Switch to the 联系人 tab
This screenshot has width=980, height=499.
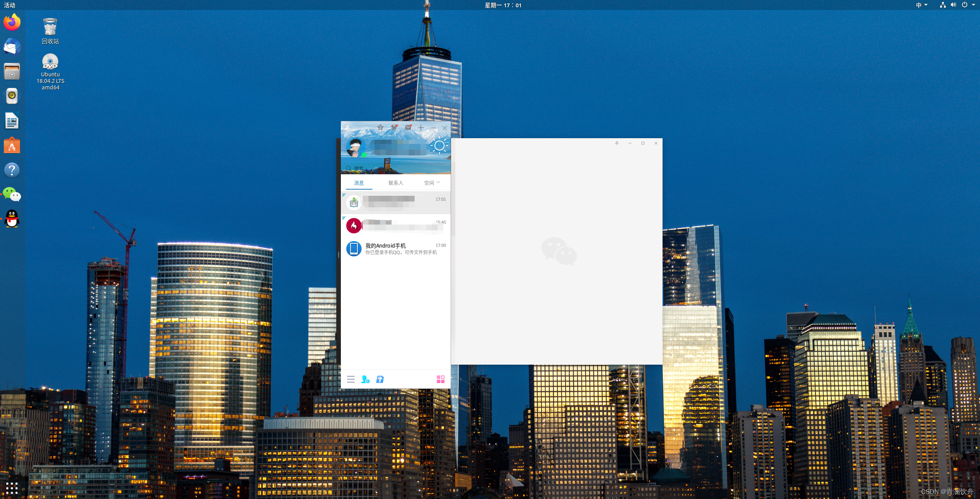pyautogui.click(x=396, y=183)
